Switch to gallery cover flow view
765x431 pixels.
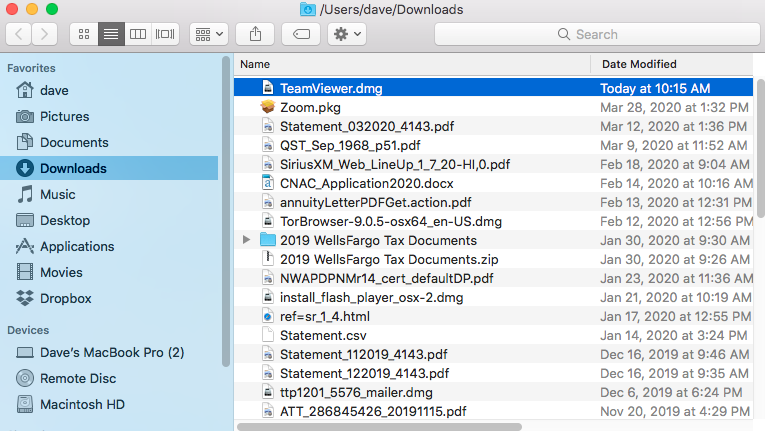165,34
